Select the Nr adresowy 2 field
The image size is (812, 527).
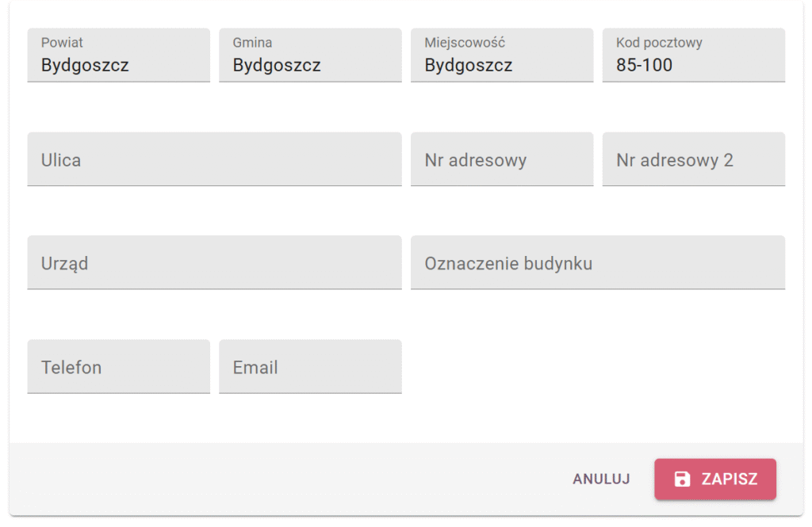click(693, 159)
